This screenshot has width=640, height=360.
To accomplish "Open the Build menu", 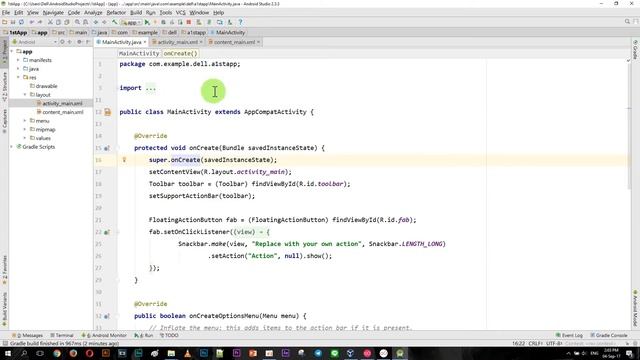I will click(x=136, y=13).
